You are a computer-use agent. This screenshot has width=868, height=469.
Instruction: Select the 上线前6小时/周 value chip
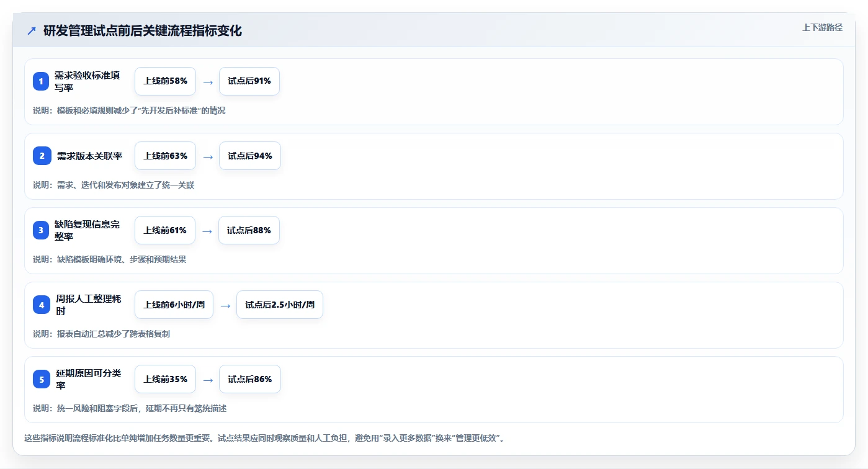click(x=174, y=305)
